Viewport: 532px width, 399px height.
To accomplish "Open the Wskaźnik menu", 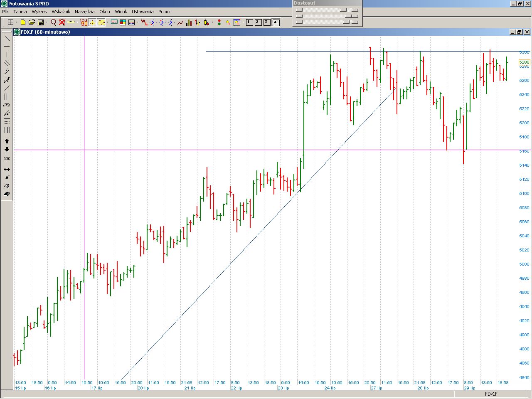I will click(x=61, y=12).
